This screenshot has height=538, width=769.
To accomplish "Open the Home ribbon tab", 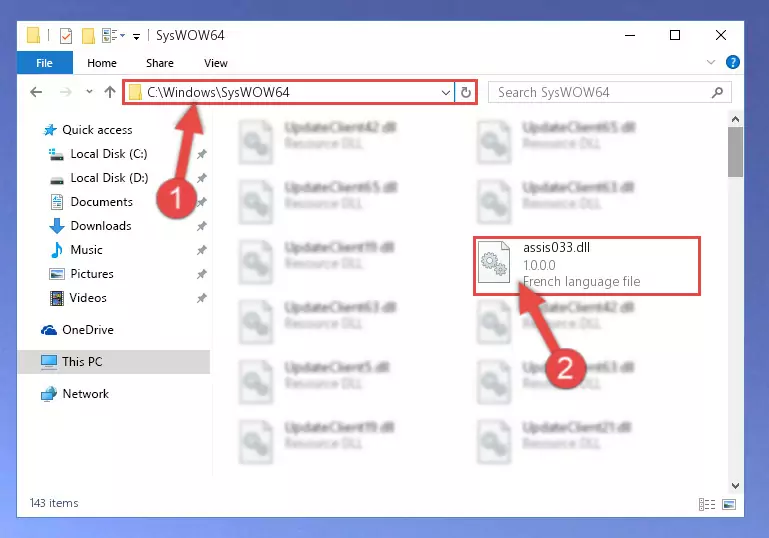I will (x=102, y=63).
